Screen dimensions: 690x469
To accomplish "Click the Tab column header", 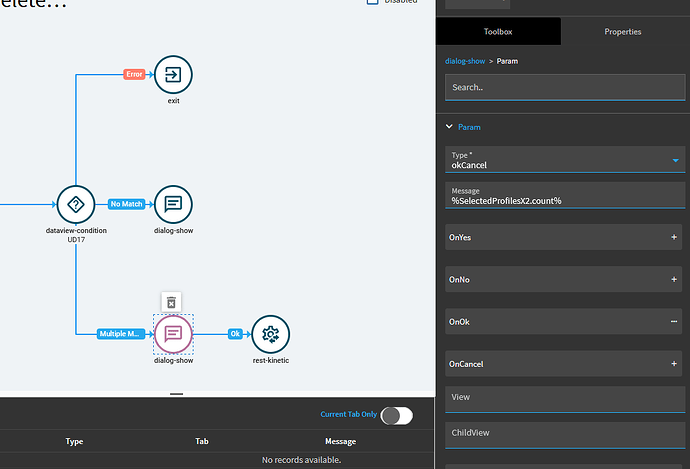I will (202, 441).
